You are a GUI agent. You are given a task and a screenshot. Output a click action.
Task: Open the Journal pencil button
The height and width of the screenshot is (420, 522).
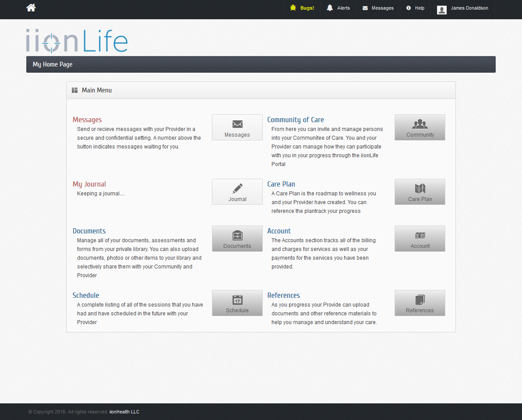point(237,192)
